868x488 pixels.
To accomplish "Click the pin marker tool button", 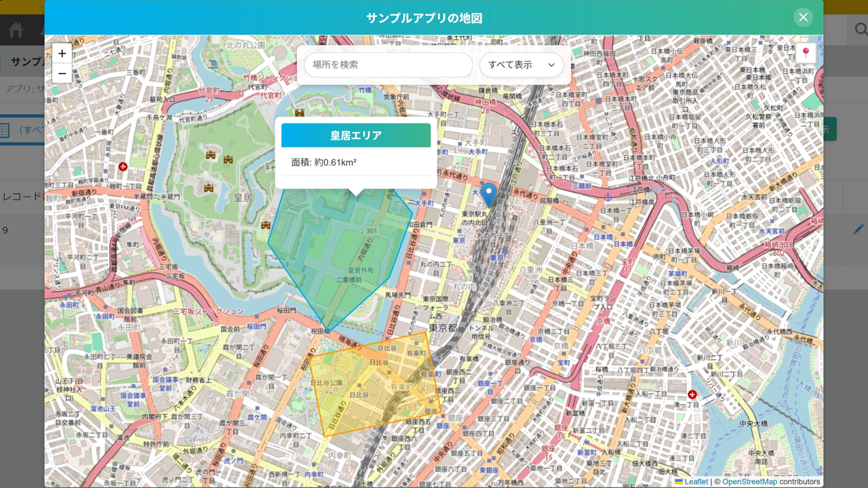I will pyautogui.click(x=806, y=53).
